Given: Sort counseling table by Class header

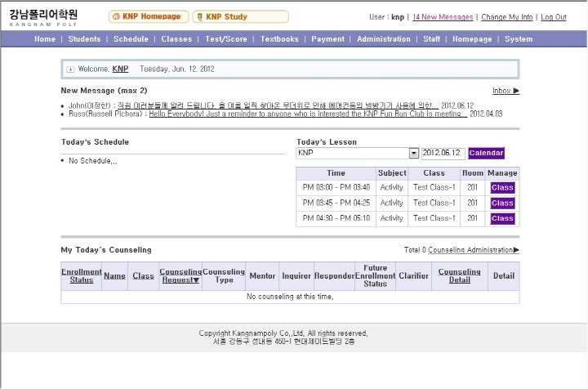Looking at the screenshot, I should [x=143, y=275].
